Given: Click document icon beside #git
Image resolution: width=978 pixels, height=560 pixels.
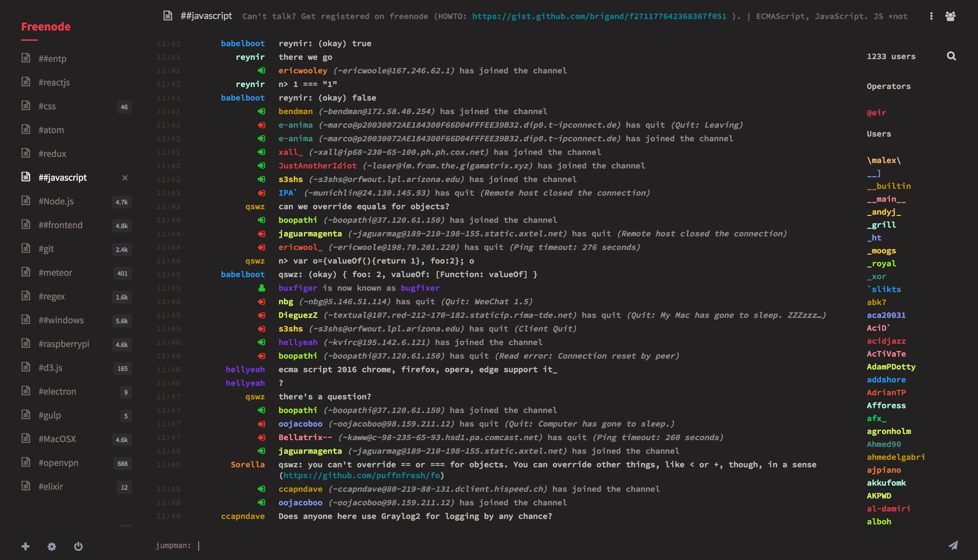Looking at the screenshot, I should pos(26,248).
